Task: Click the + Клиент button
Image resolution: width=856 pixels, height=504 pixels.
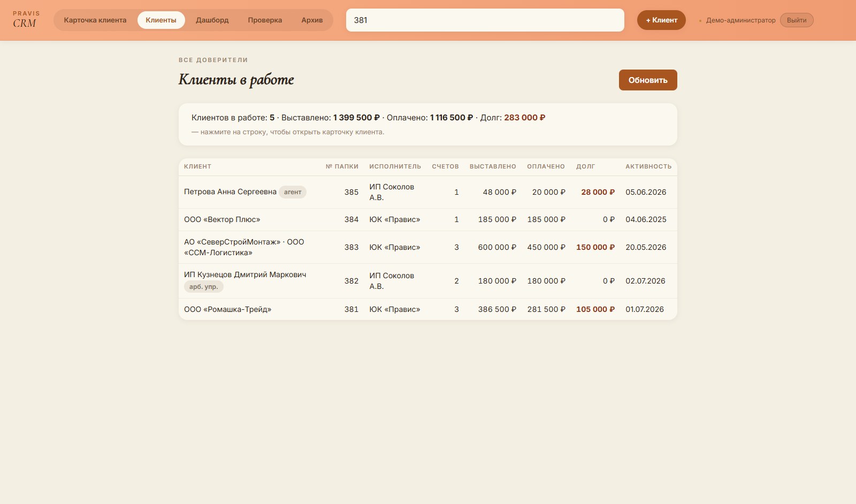Action: [661, 20]
